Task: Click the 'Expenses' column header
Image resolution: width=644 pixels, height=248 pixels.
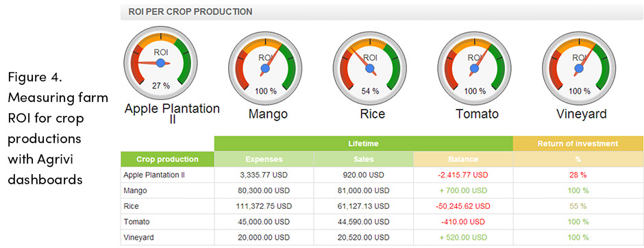Action: (264, 160)
